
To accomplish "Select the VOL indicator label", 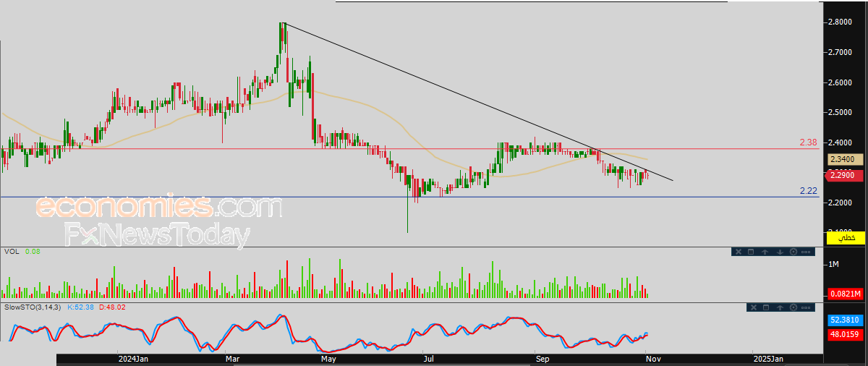I will 12,252.
